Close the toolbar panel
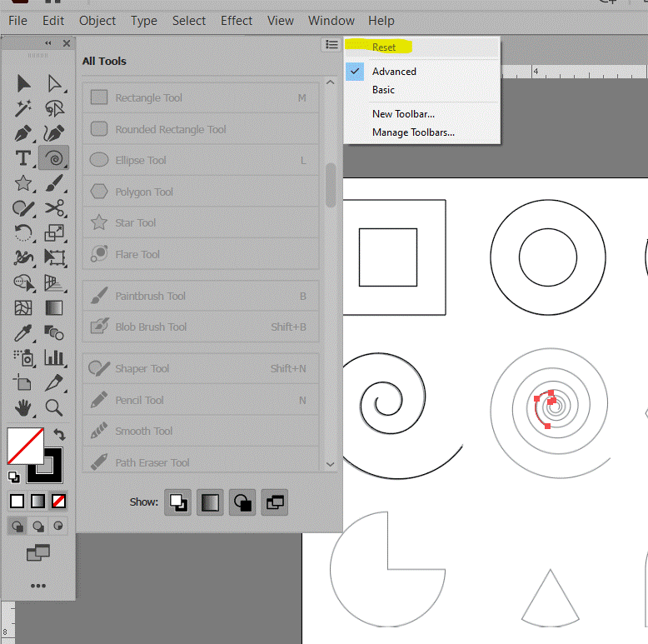Image resolution: width=648 pixels, height=644 pixels. coord(67,43)
